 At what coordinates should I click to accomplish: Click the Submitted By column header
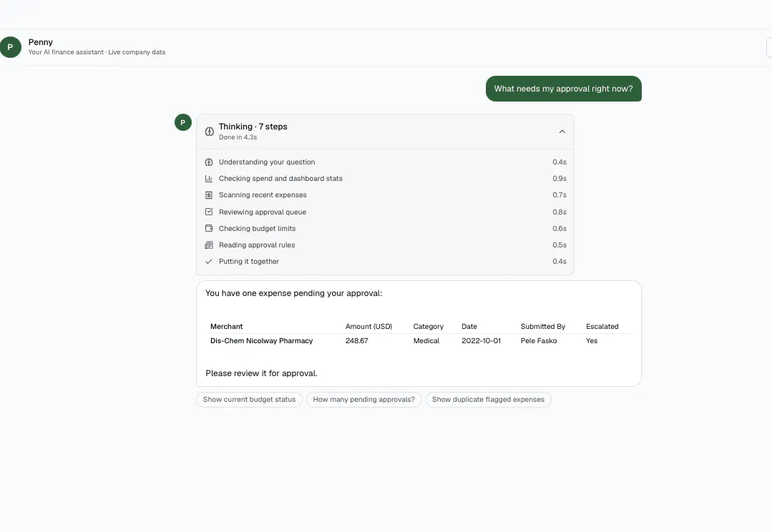543,326
